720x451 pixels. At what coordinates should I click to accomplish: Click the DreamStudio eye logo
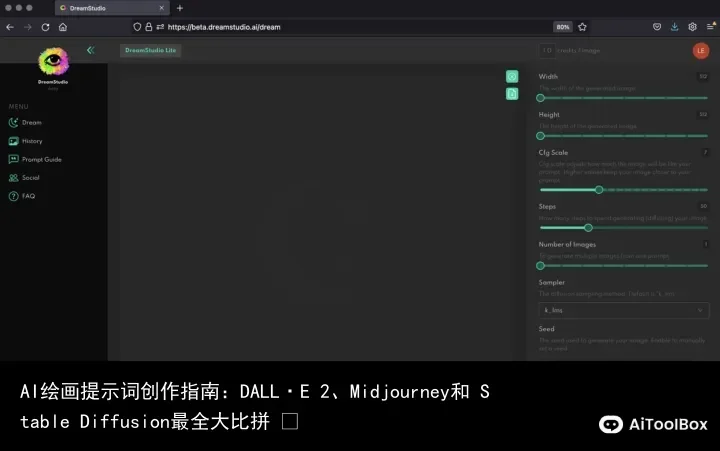point(53,61)
